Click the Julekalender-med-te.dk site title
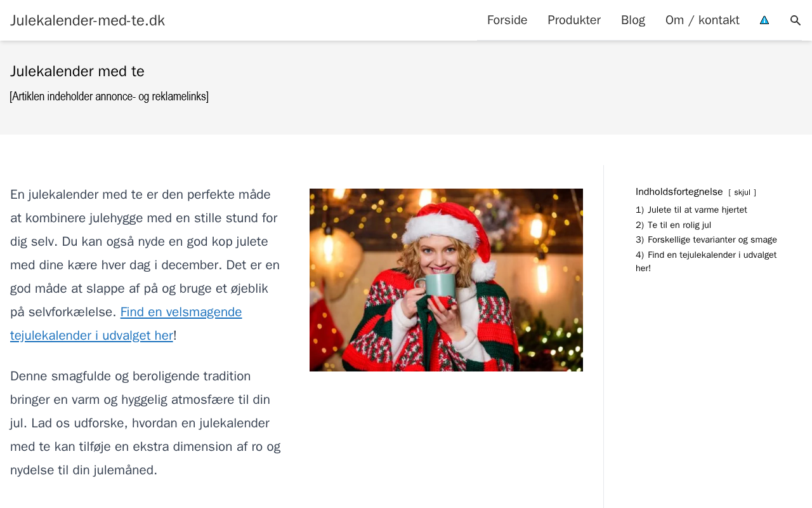 tap(88, 20)
